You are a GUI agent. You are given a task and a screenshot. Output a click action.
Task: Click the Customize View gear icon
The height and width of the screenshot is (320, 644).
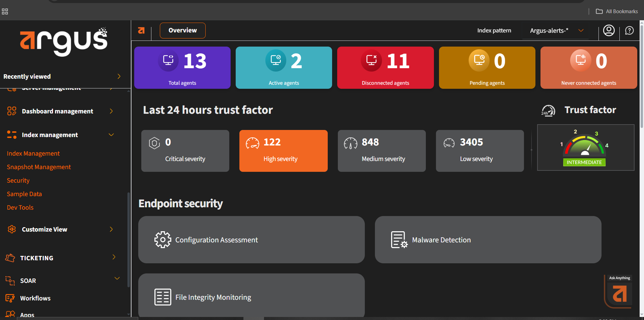(x=12, y=229)
